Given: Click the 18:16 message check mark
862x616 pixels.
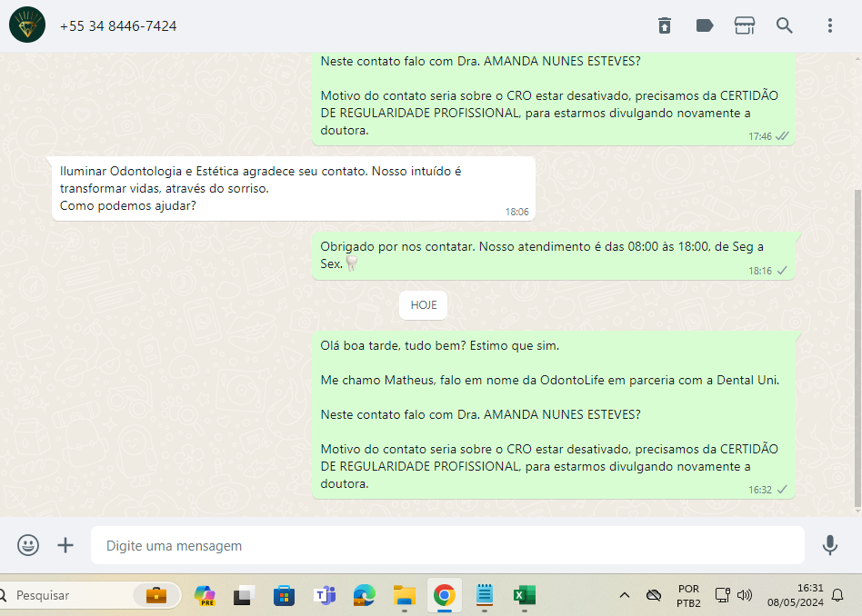Looking at the screenshot, I should pyautogui.click(x=782, y=271).
